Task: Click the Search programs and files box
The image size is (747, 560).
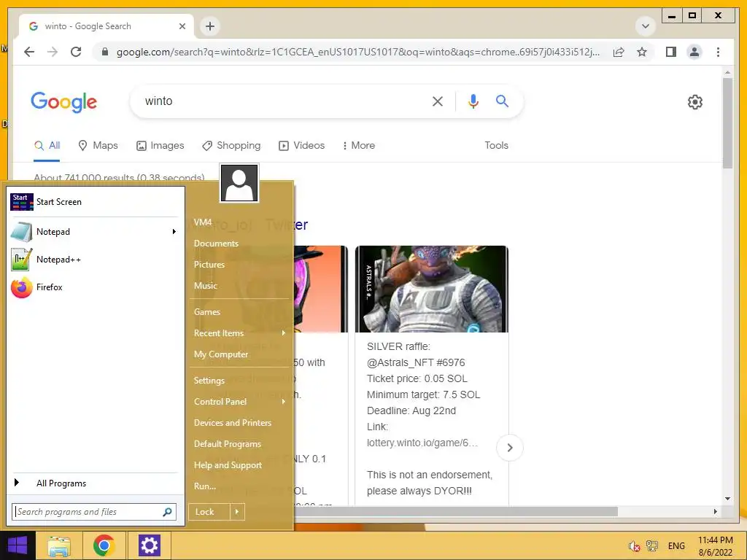Action: [88, 511]
